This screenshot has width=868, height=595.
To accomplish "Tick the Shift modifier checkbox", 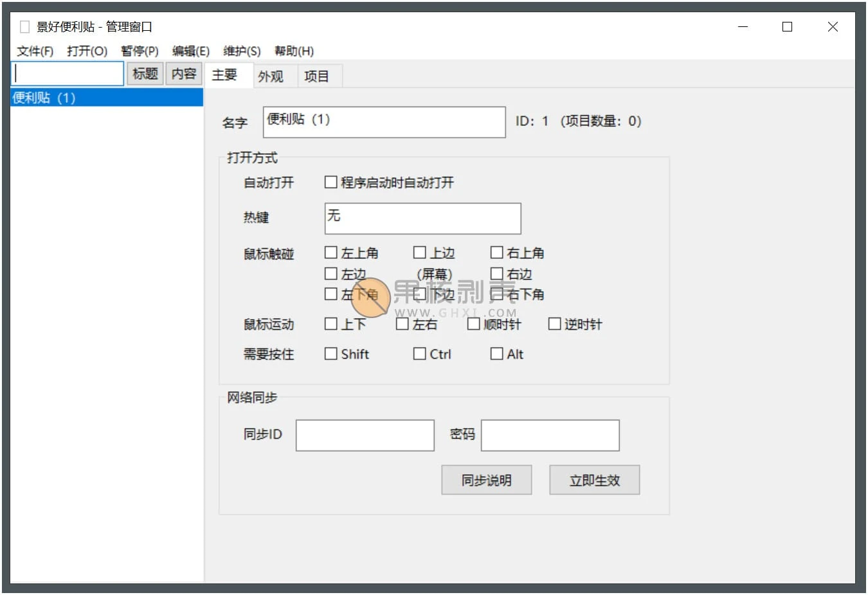I will [x=331, y=354].
